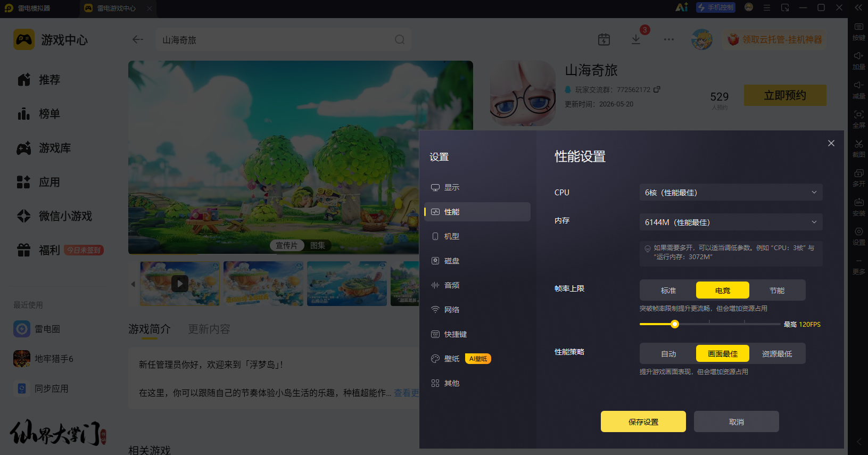Set frame rate limit to 节能

[777, 291]
